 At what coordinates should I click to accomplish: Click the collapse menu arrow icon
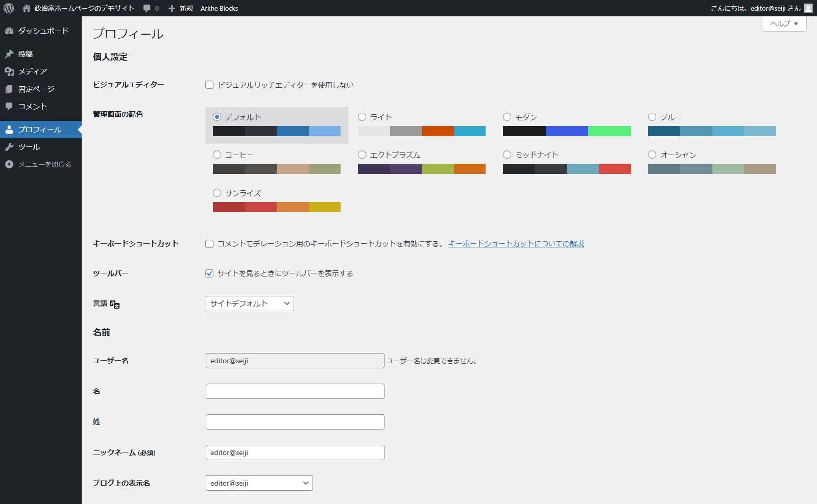point(9,164)
